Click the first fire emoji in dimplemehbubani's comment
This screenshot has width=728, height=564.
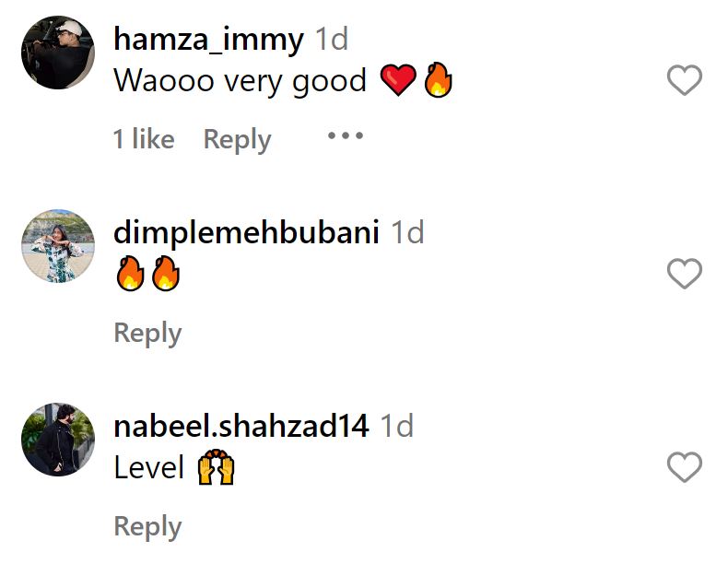(x=130, y=273)
